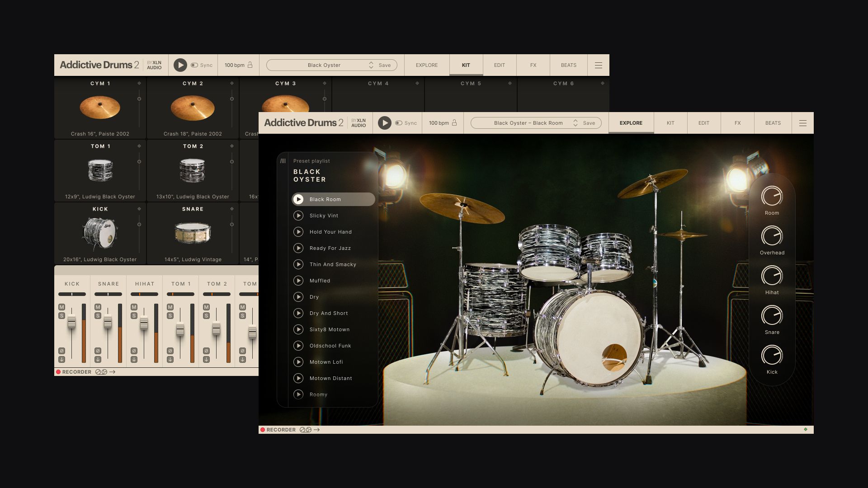Invert phase on the Kick mixer channel
Viewport: 868px width, 488px height.
coord(61,351)
